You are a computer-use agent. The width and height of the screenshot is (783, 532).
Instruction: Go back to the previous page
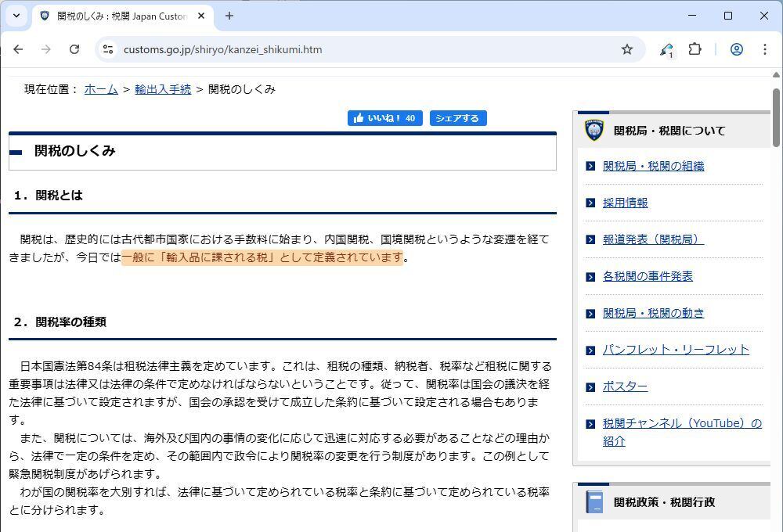click(19, 49)
